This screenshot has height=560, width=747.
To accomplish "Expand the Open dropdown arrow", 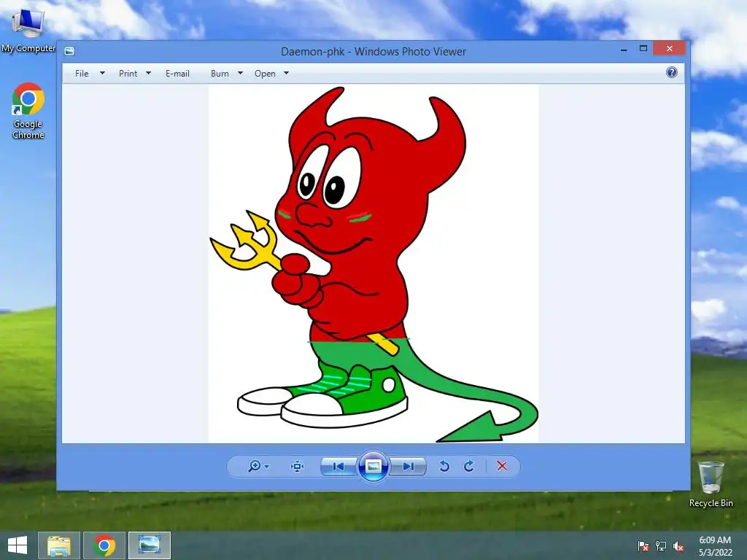I will [x=286, y=74].
